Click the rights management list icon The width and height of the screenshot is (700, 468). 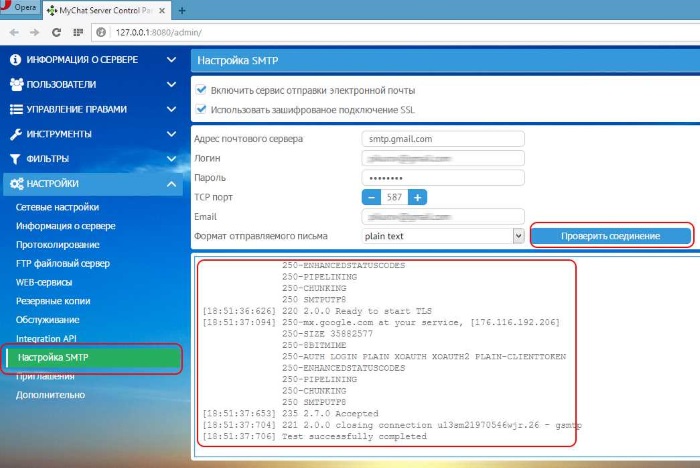[16, 109]
